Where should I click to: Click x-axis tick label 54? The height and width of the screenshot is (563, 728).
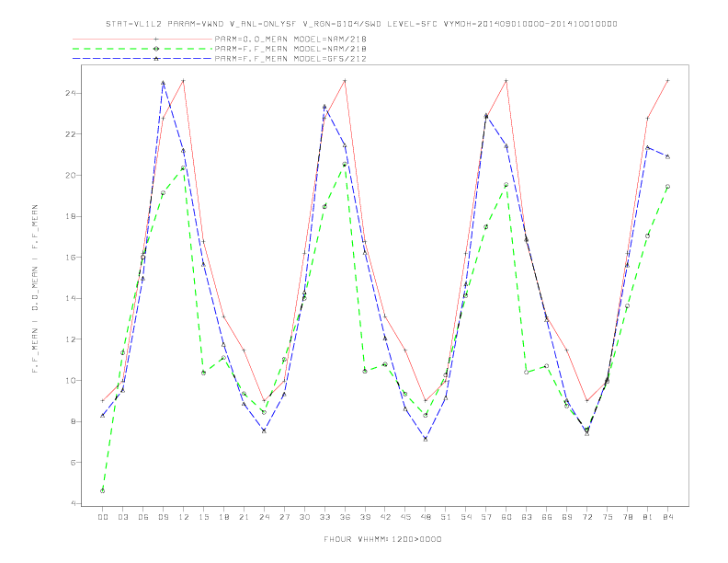click(466, 517)
